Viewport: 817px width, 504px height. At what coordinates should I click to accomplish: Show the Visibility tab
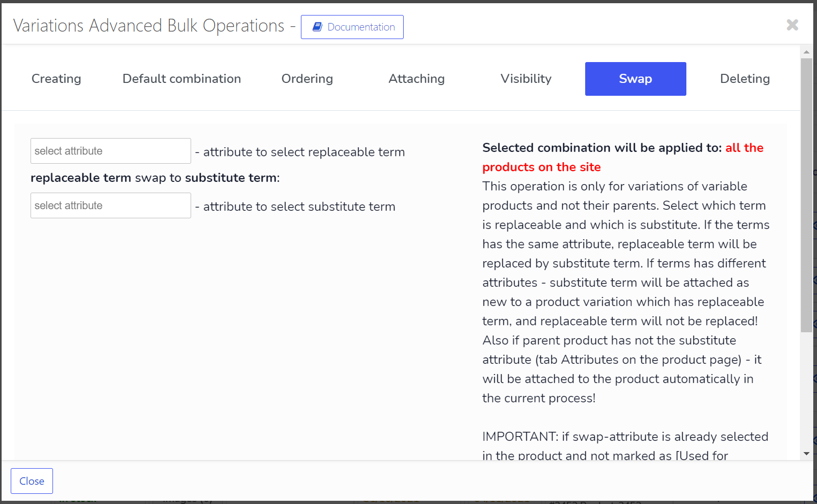[x=526, y=79]
